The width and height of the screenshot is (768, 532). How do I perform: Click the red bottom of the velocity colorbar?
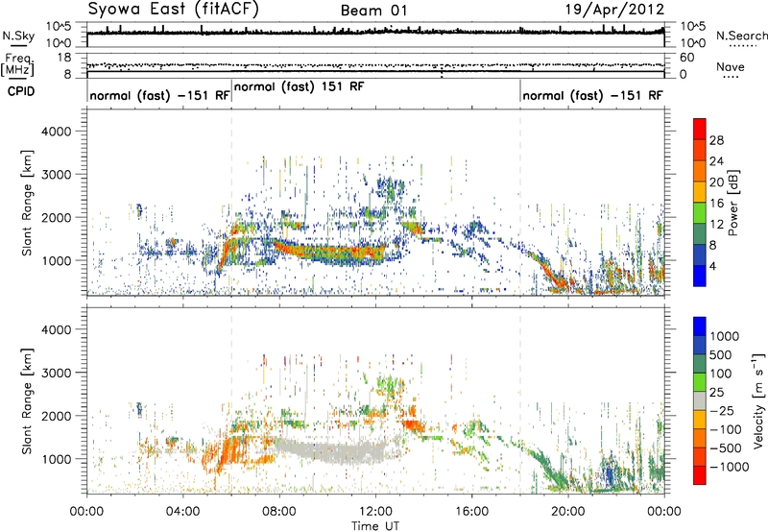click(700, 475)
